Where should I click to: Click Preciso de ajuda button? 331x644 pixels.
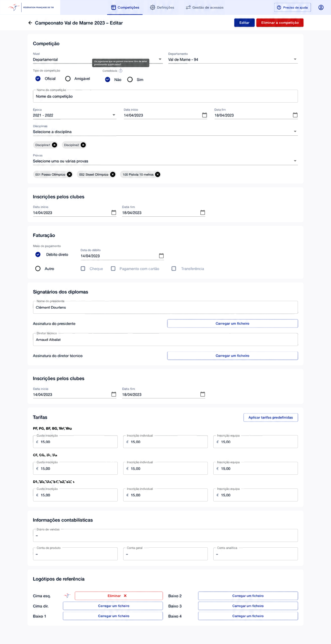[x=292, y=7]
